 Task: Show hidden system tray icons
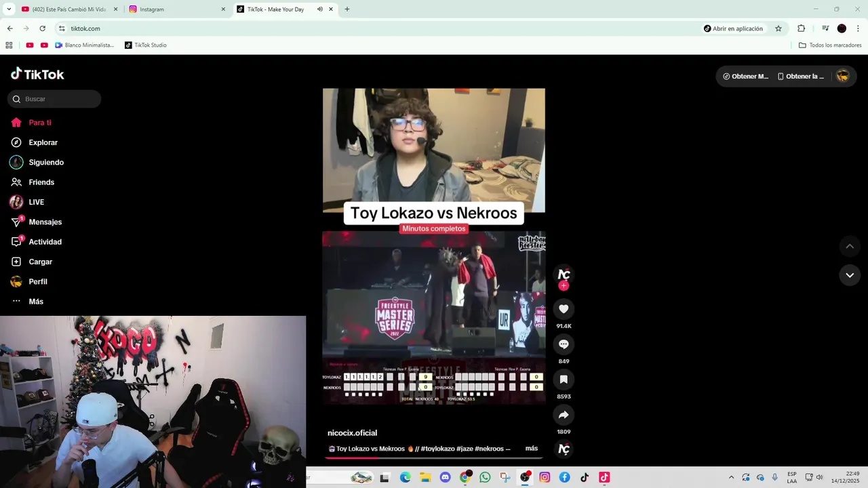click(x=731, y=477)
